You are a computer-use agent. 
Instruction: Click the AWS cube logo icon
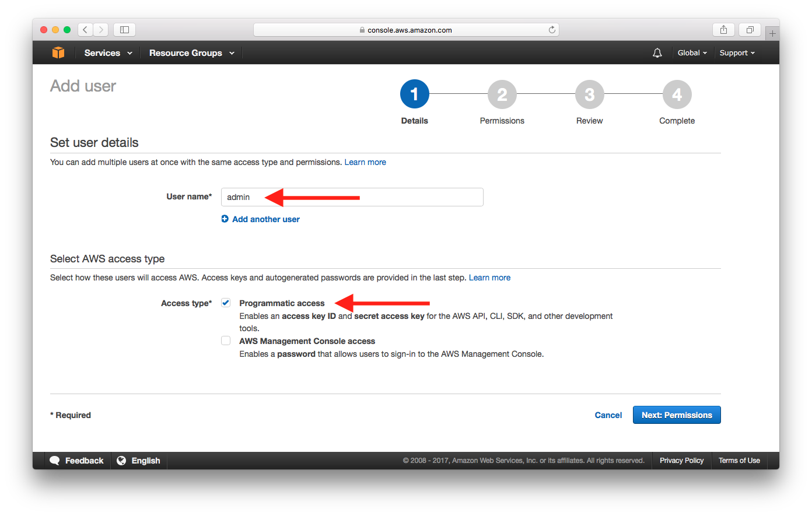(58, 52)
